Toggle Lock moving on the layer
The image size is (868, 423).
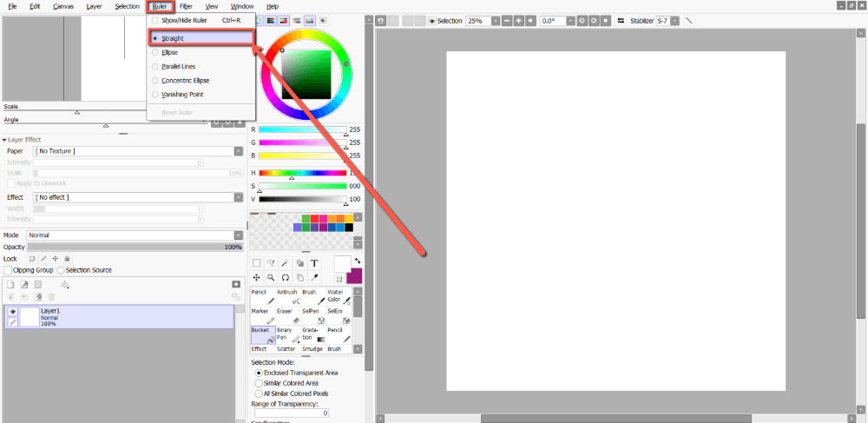(56, 259)
